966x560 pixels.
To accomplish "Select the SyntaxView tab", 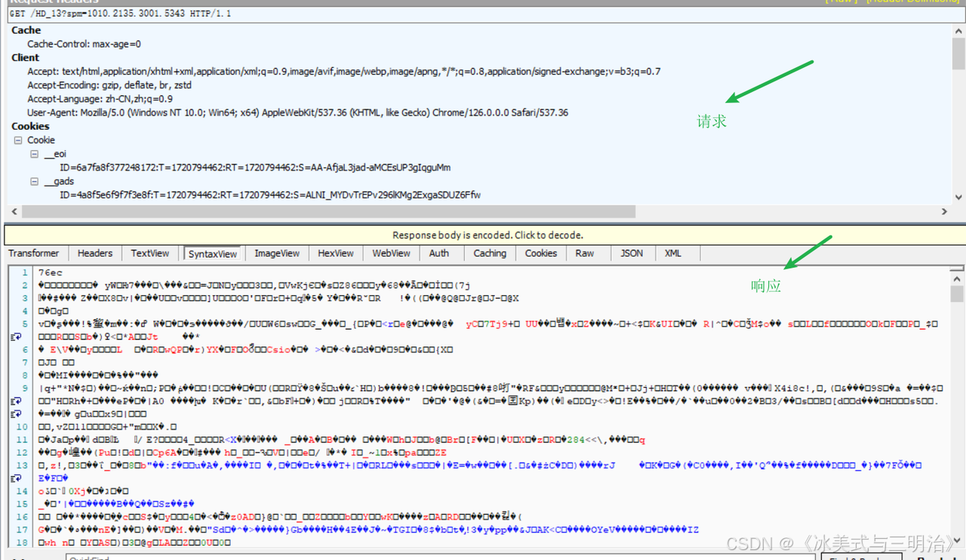I will pos(213,254).
